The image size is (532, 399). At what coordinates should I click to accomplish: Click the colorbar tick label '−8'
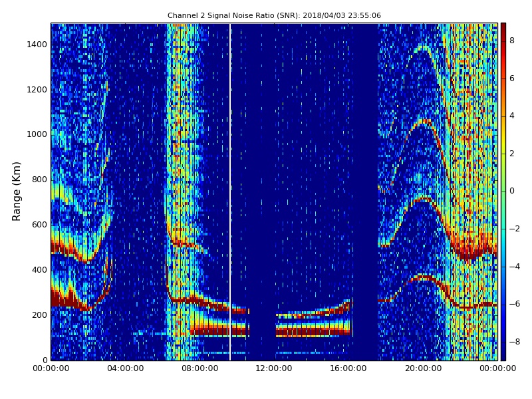click(515, 342)
